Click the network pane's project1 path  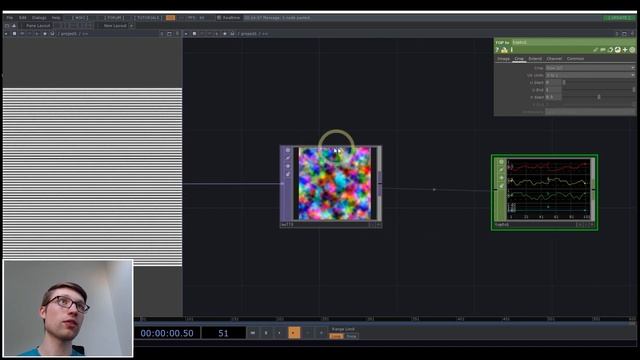pos(249,34)
